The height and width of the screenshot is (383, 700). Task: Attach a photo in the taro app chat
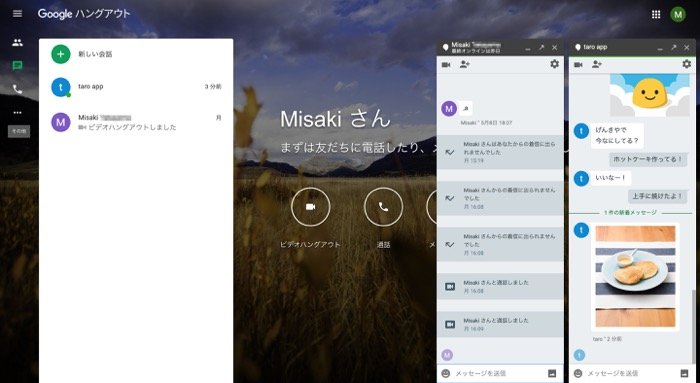[x=684, y=373]
